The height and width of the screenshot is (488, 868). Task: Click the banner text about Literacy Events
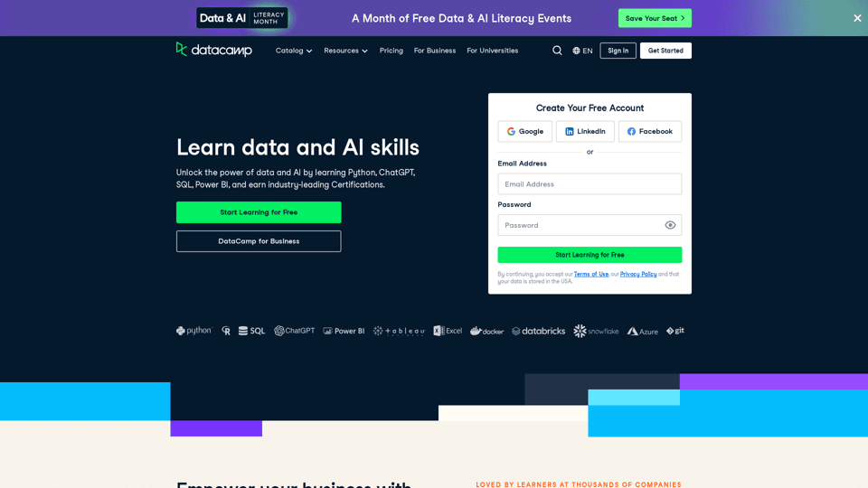click(x=461, y=18)
